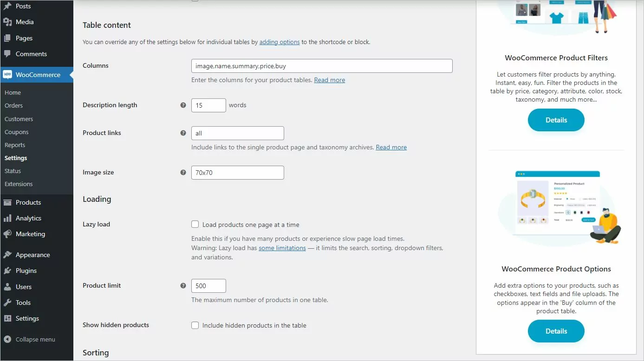Click the Sorting section heading

96,353
